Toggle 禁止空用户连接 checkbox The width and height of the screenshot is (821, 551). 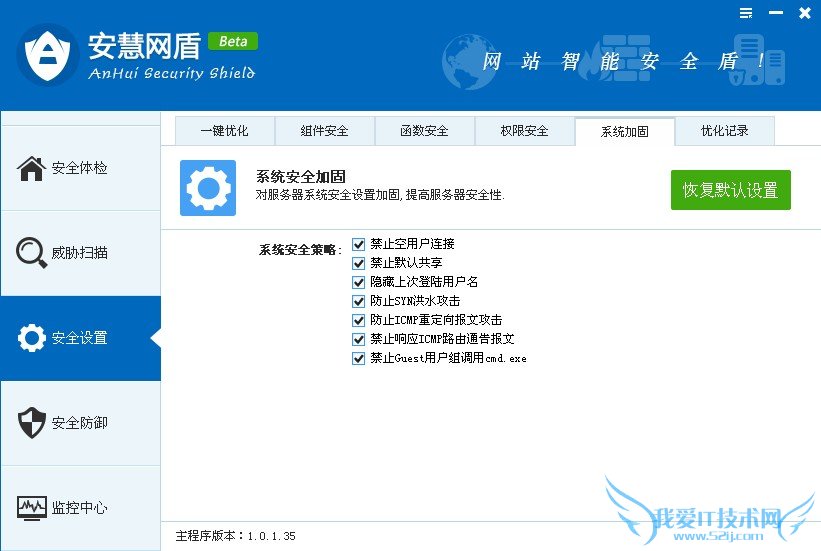coord(358,244)
